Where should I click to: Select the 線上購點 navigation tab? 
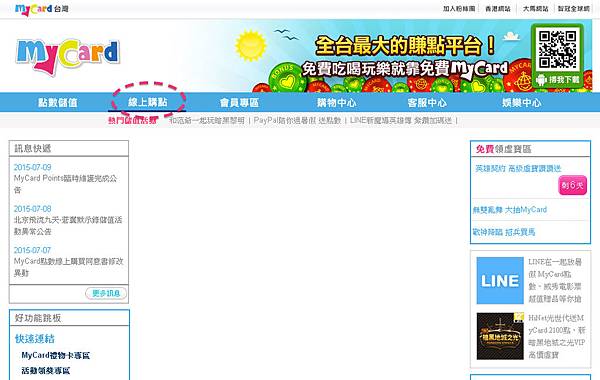pos(148,102)
